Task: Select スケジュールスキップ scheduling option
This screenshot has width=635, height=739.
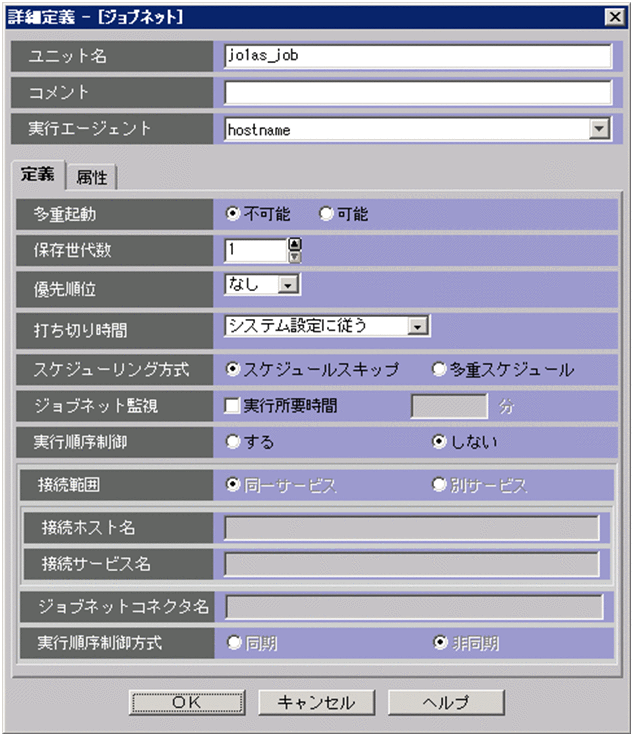Action: pyautogui.click(x=233, y=369)
